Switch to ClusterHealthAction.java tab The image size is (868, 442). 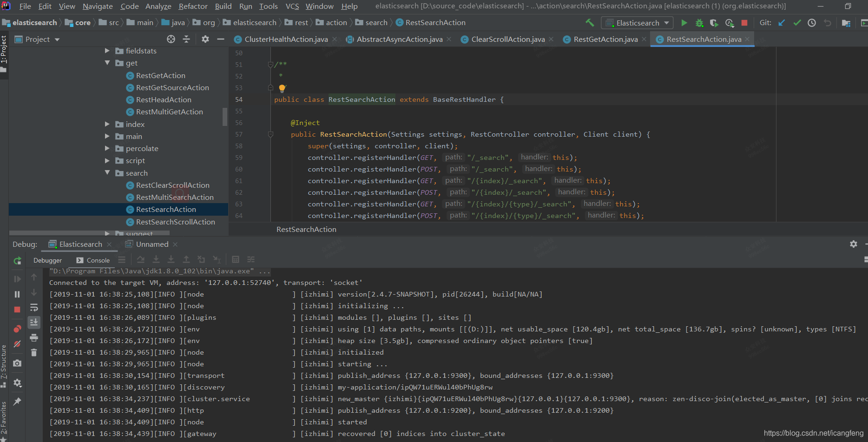(286, 40)
